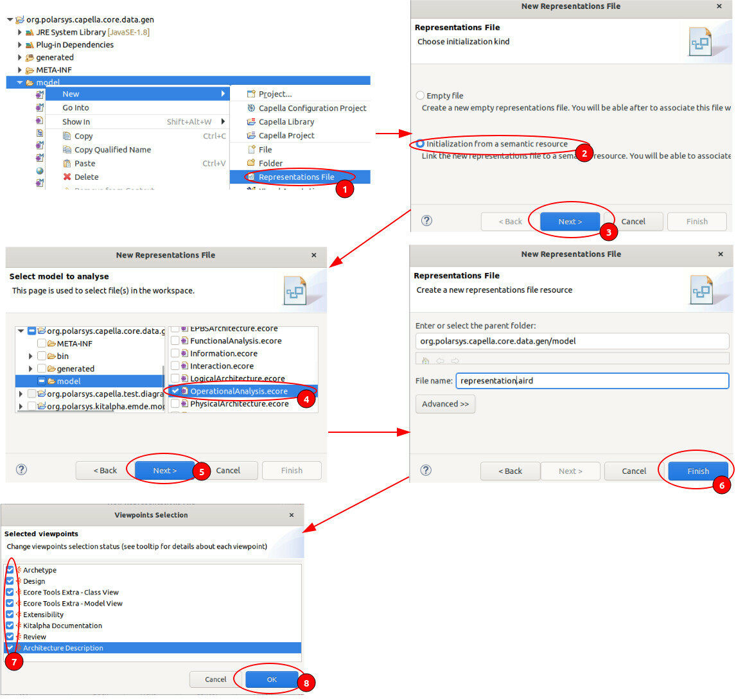
Task: Select Initialization from a semantic resource radio
Action: pos(420,144)
